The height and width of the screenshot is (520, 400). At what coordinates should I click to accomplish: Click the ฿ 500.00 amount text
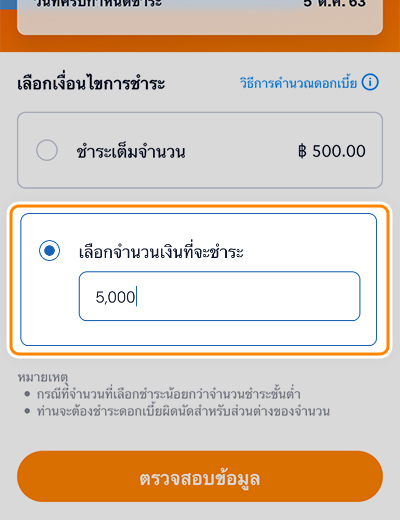point(332,151)
